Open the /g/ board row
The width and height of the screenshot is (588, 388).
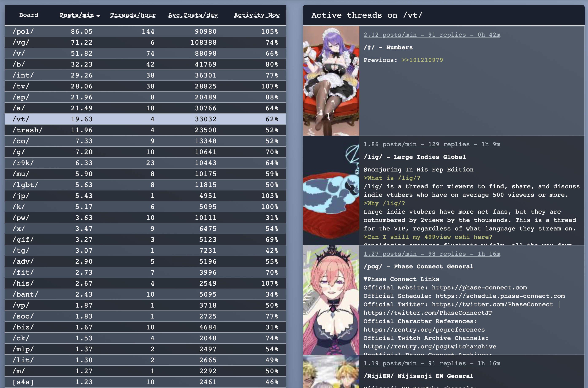pos(145,152)
